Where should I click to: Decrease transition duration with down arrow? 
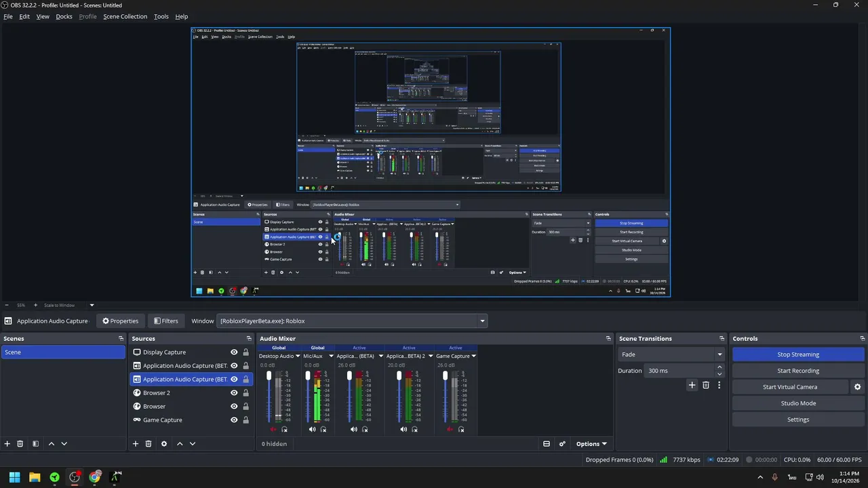pyautogui.click(x=719, y=374)
